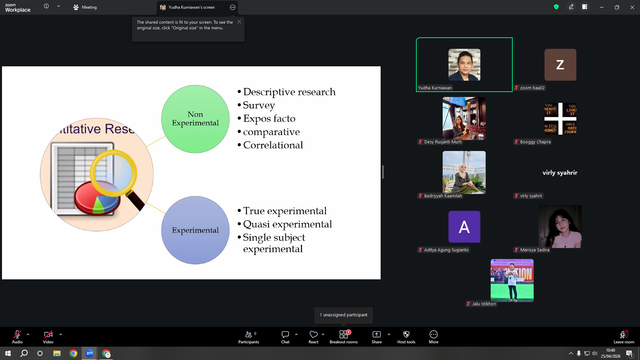This screenshot has height=360, width=640.
Task: Expand the Share options arrow
Action: click(x=389, y=334)
